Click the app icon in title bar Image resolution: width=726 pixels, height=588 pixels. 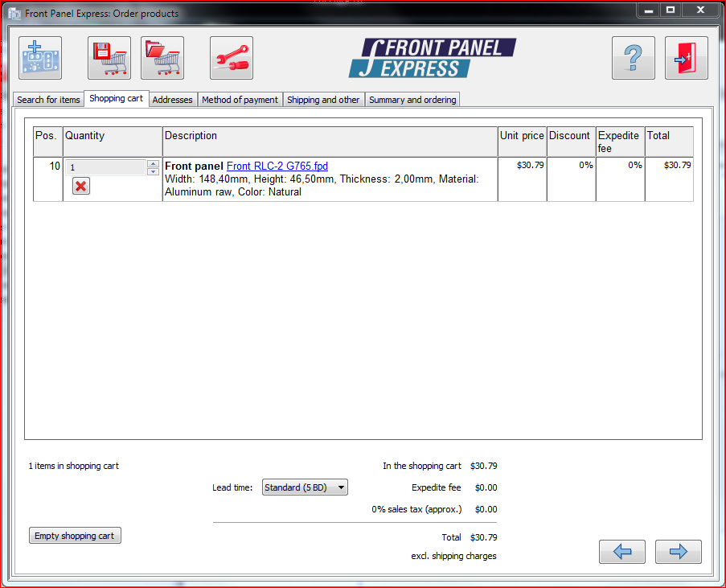[x=14, y=14]
